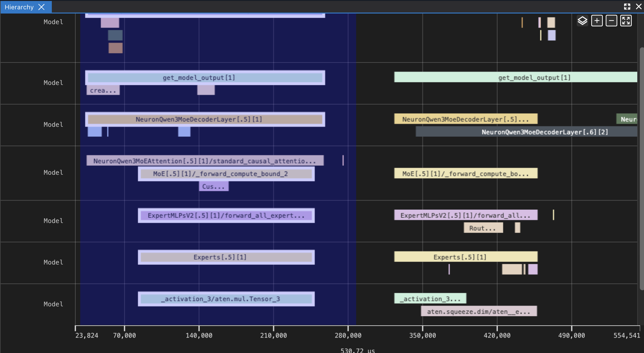Select the NeuronQwen3MoeDecoderLayer[.6][2] bar
Image resolution: width=644 pixels, height=353 pixels.
click(528, 132)
